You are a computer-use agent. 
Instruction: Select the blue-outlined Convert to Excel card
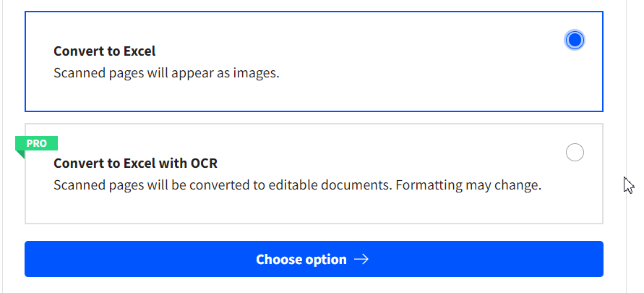314,61
